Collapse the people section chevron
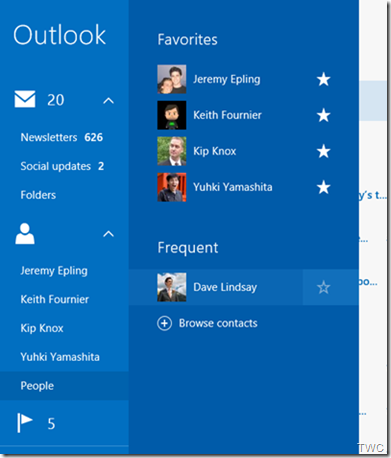The image size is (391, 458). pos(109,234)
